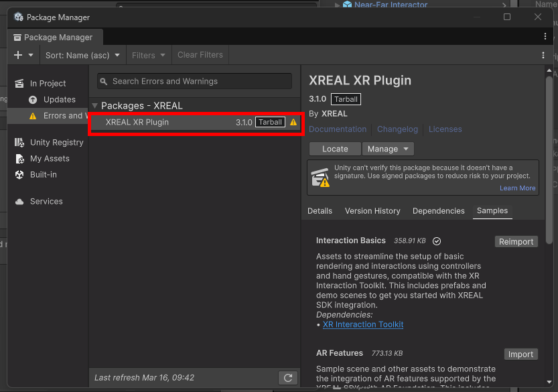Click the refresh package list button

pos(288,378)
